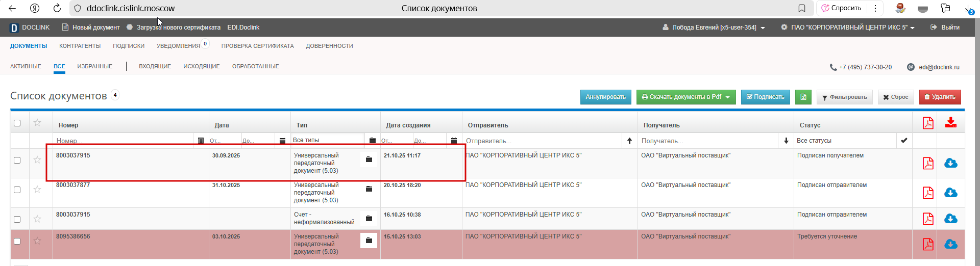Click the red Удалить button
The height and width of the screenshot is (266, 980).
click(940, 97)
